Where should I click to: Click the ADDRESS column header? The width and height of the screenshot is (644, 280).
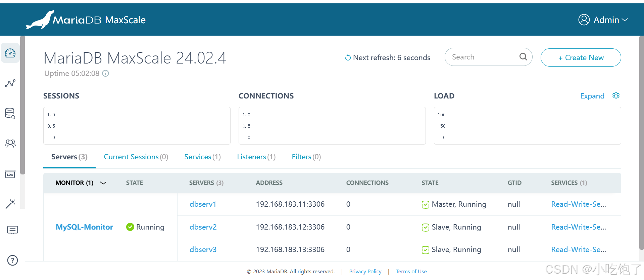point(269,183)
